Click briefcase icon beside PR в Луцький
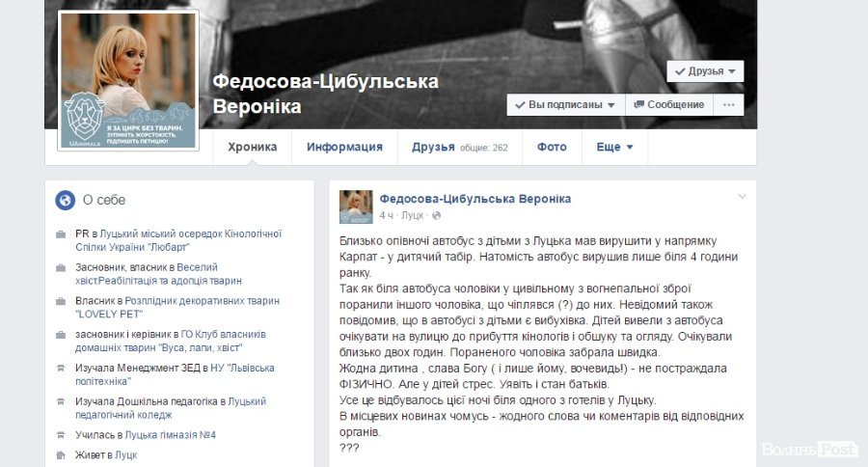This screenshot has height=467, width=868. pos(61,234)
